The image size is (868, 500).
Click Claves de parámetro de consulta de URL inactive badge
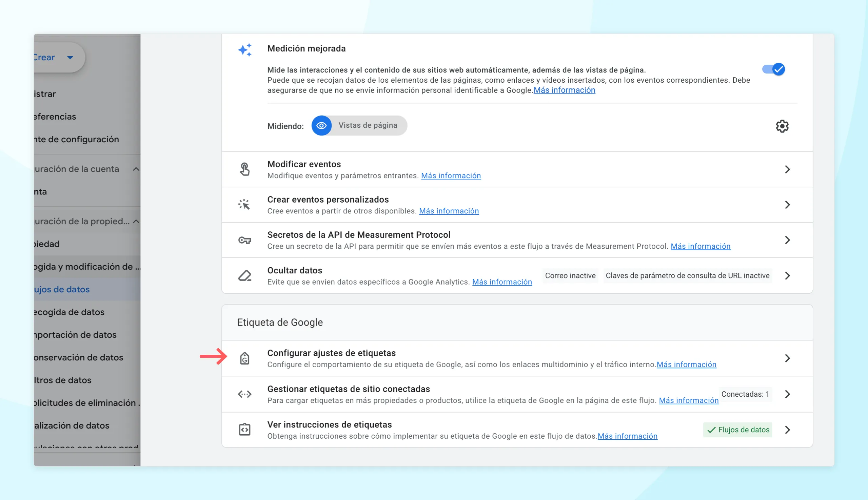(x=687, y=275)
